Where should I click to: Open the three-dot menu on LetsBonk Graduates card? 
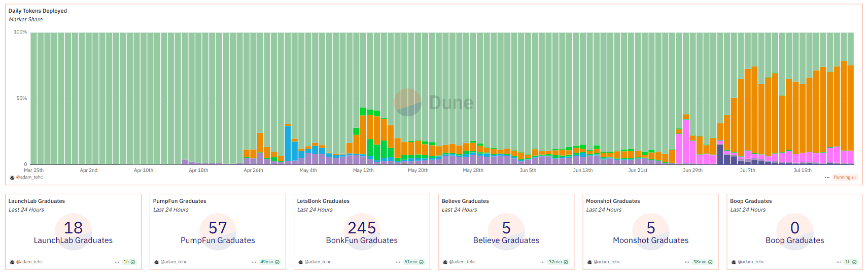pos(398,262)
